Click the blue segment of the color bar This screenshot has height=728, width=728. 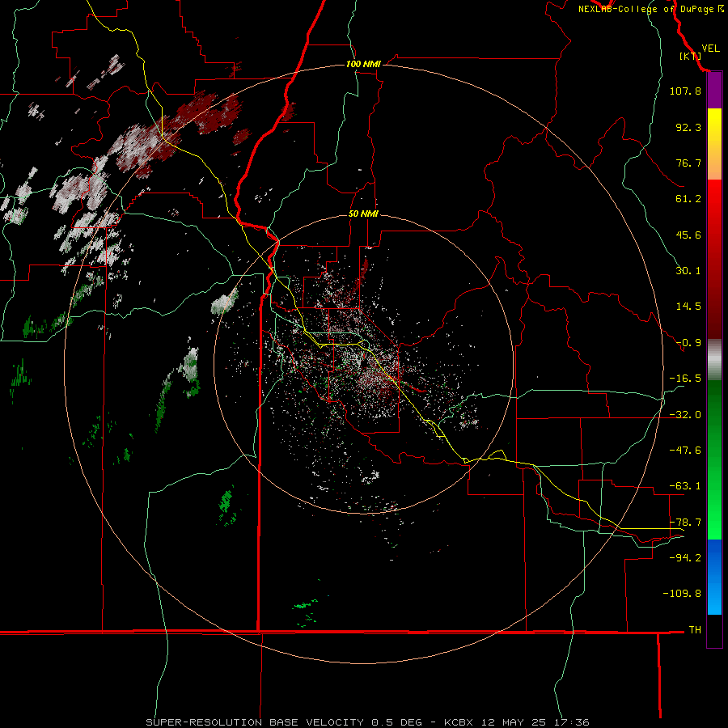tap(714, 577)
